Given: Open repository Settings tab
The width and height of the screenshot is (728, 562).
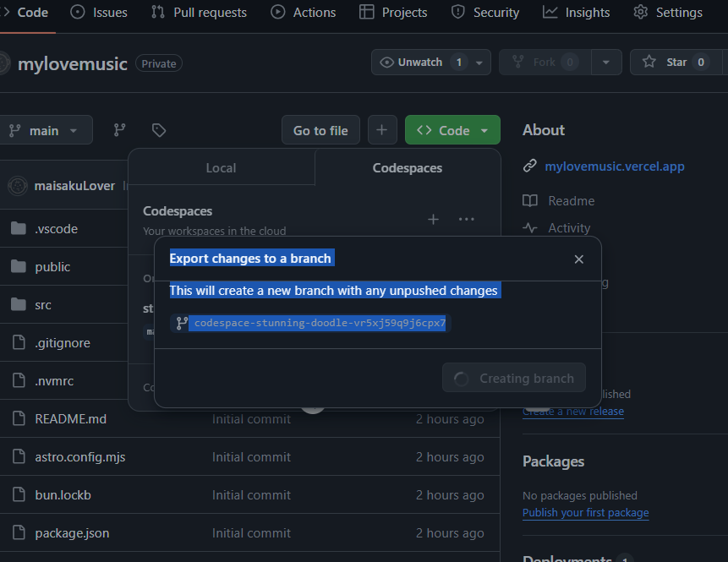Looking at the screenshot, I should [668, 13].
